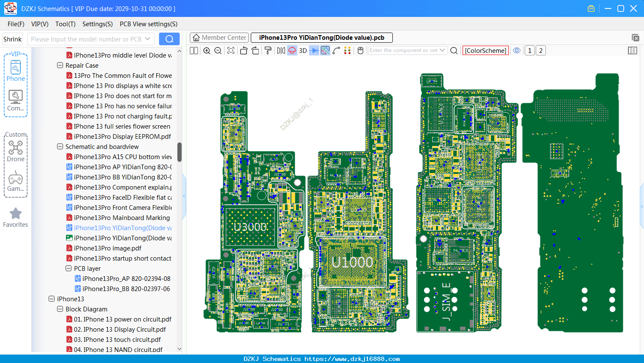The height and width of the screenshot is (363, 644).
Task: Collapse the Block Diagram folder
Action: click(60, 309)
